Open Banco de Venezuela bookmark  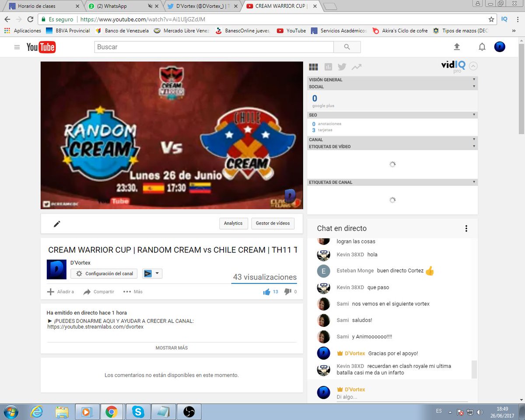122,31
